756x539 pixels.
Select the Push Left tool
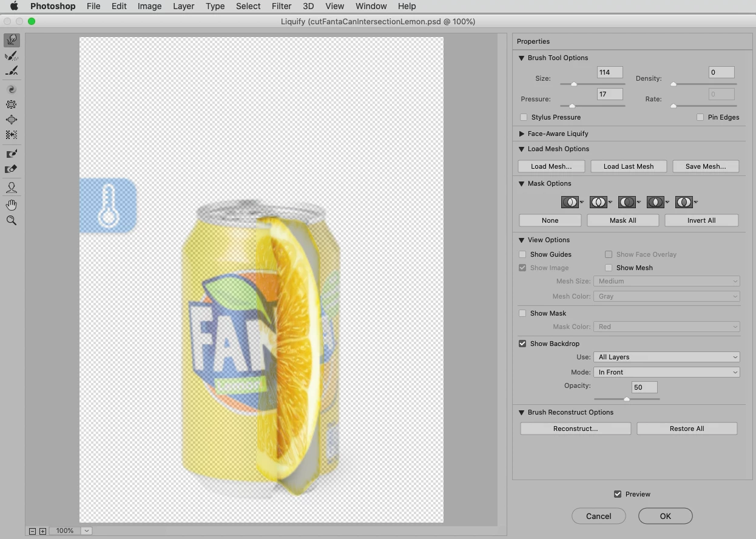pyautogui.click(x=12, y=135)
